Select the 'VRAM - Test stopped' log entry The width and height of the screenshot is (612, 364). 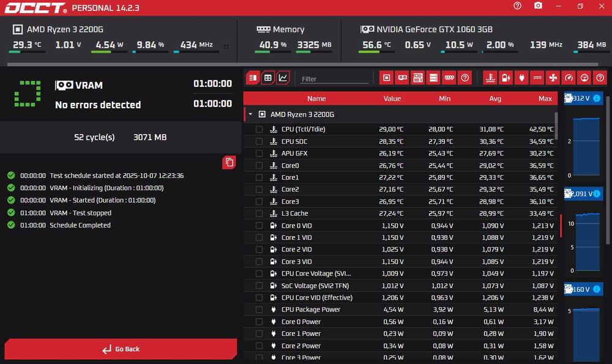pyautogui.click(x=80, y=213)
